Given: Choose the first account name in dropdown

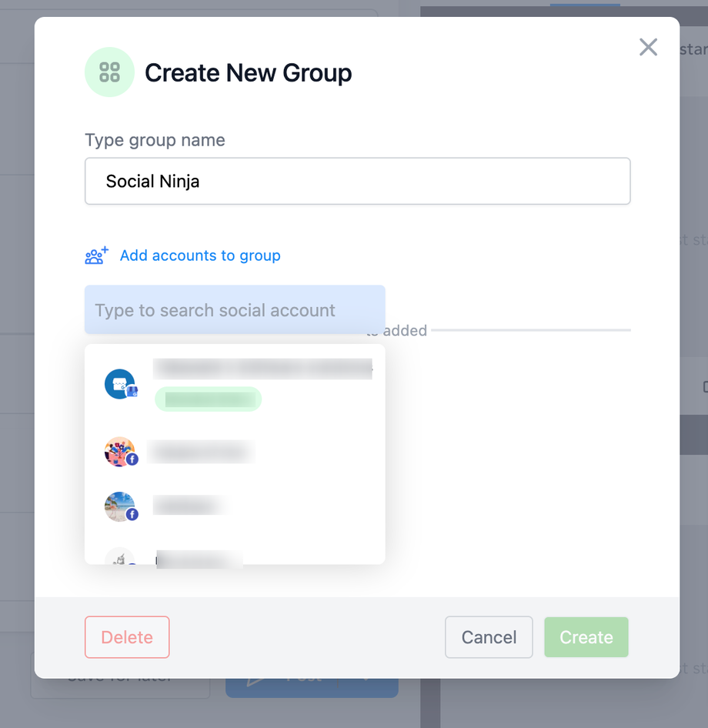Looking at the screenshot, I should click(262, 369).
